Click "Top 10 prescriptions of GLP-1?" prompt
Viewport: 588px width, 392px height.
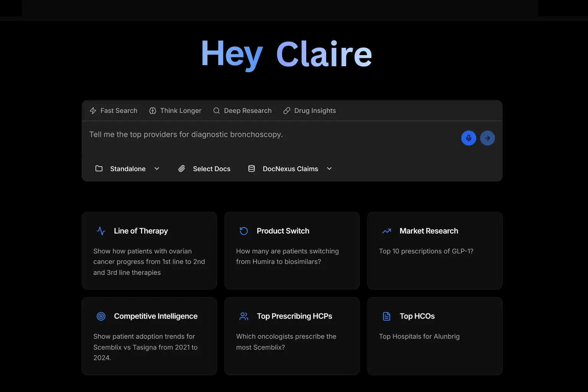click(426, 251)
